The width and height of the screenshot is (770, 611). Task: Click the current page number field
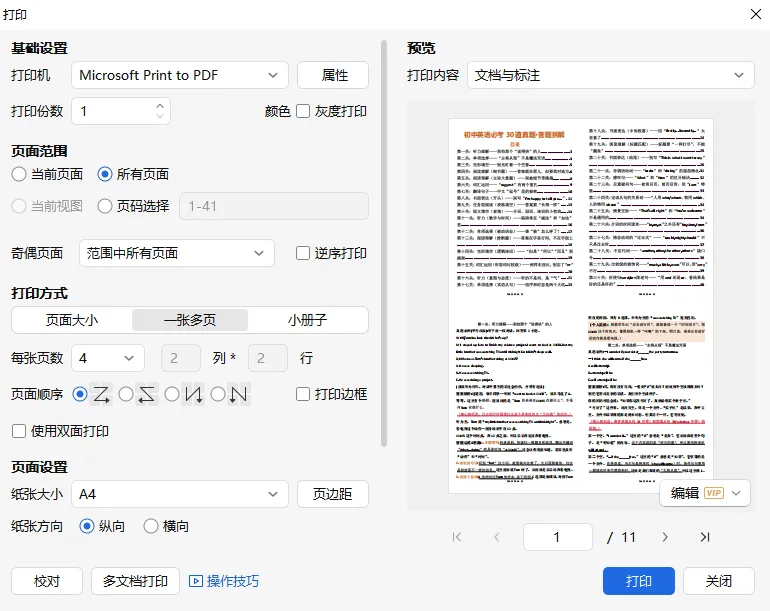coord(558,537)
